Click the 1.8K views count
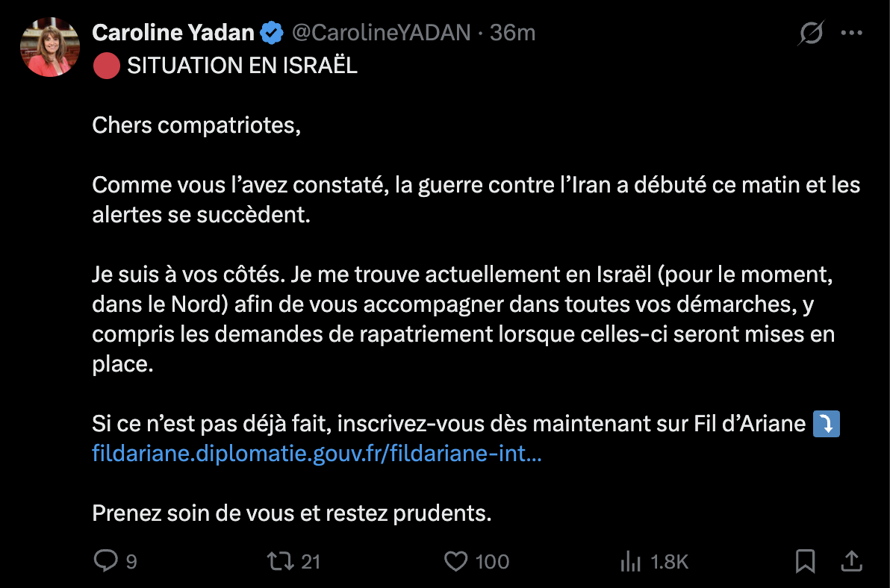 [670, 562]
